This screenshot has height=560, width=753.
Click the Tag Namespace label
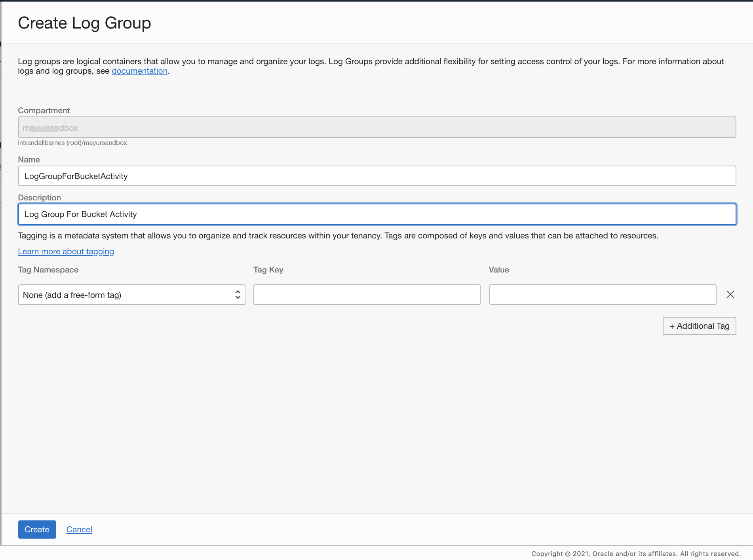[x=48, y=270]
